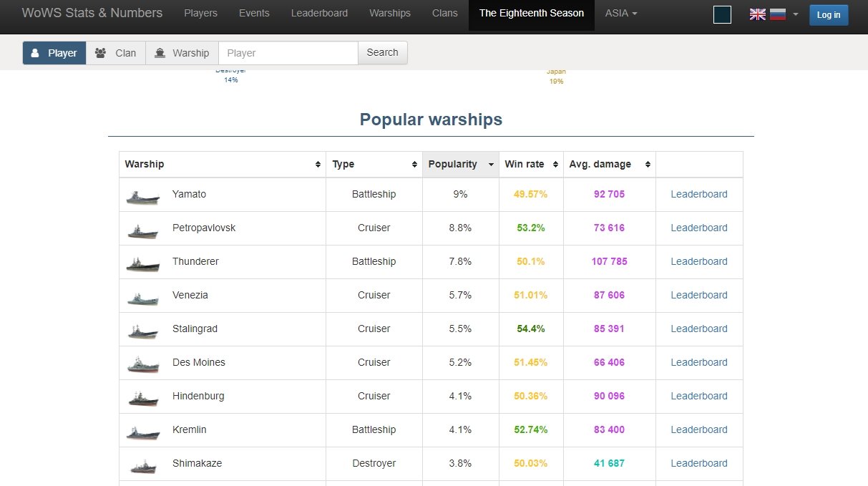Click the Stalingrad ship image
868x486 pixels.
pyautogui.click(x=143, y=331)
